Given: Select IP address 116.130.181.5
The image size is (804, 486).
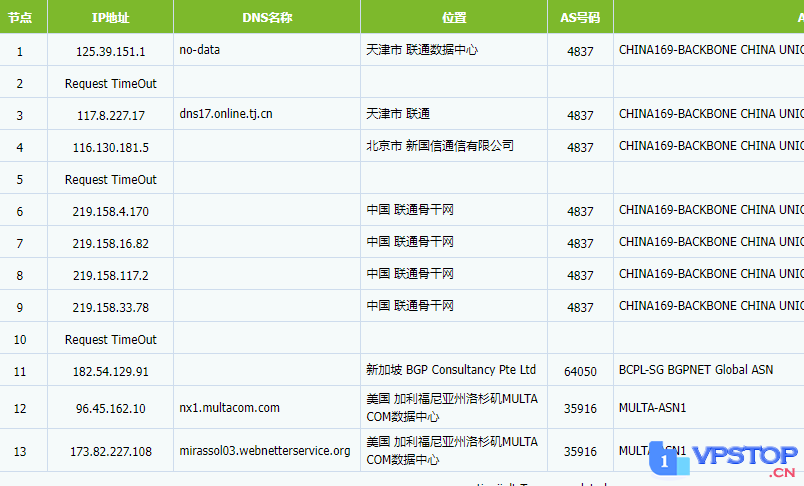Looking at the screenshot, I should click(x=110, y=148).
